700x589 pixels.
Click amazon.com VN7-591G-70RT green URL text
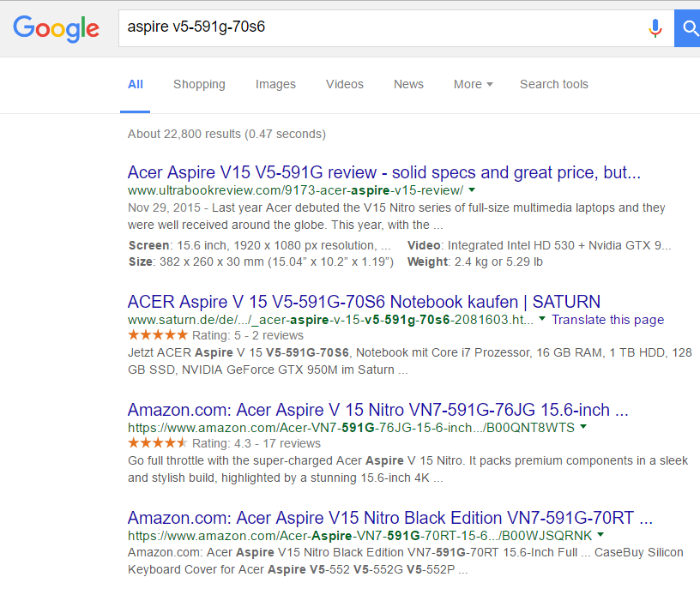(x=359, y=536)
